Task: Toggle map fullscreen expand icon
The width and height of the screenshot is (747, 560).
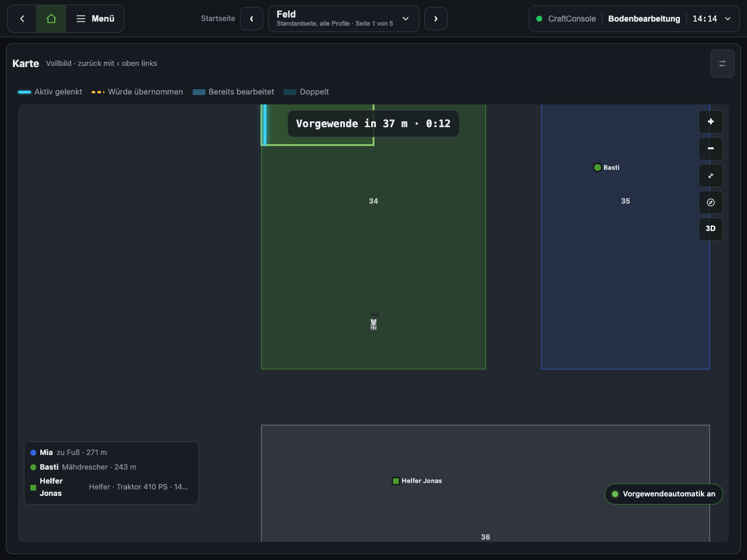Action: click(x=711, y=176)
